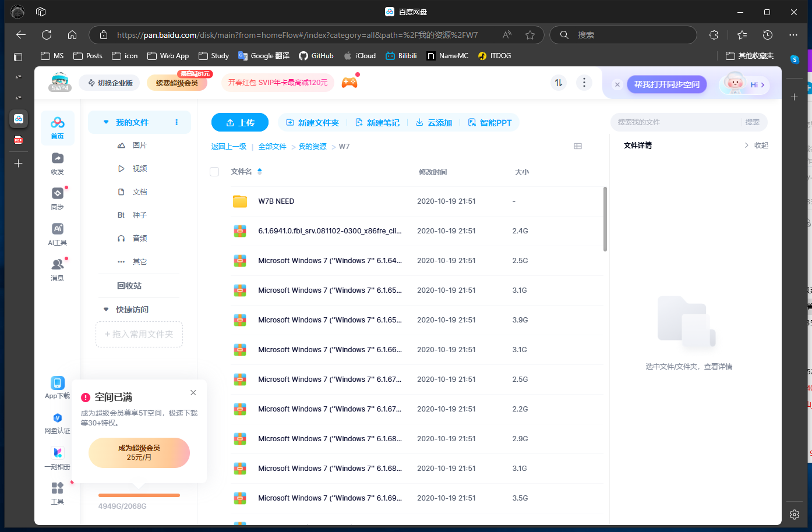Viewport: 812px width, 532px height.
Task: Click 返回上一级 breadcrumb link
Action: [228, 147]
